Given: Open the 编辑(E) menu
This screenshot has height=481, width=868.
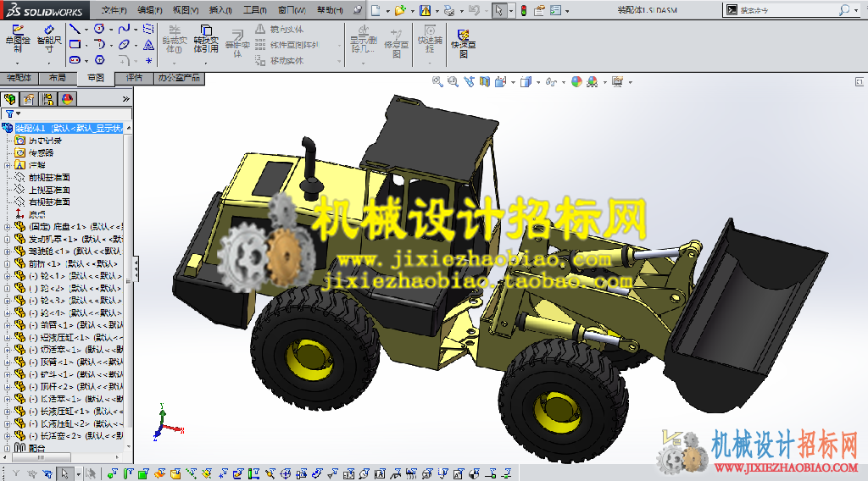Looking at the screenshot, I should click(x=149, y=10).
